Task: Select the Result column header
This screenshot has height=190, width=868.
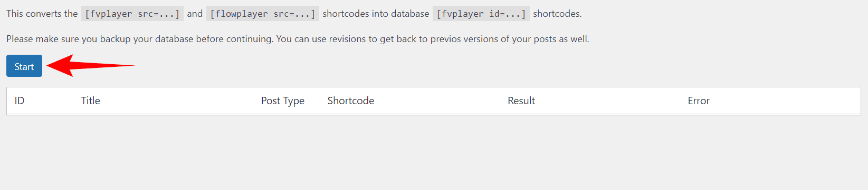Action: tap(521, 101)
